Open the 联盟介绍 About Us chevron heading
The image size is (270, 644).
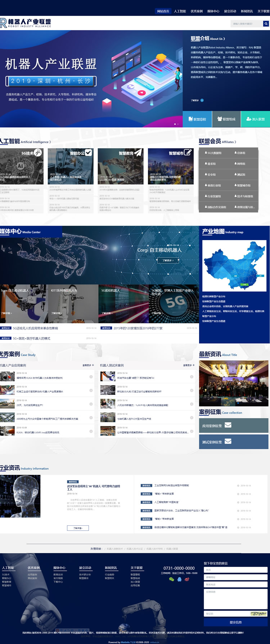[x=208, y=38]
